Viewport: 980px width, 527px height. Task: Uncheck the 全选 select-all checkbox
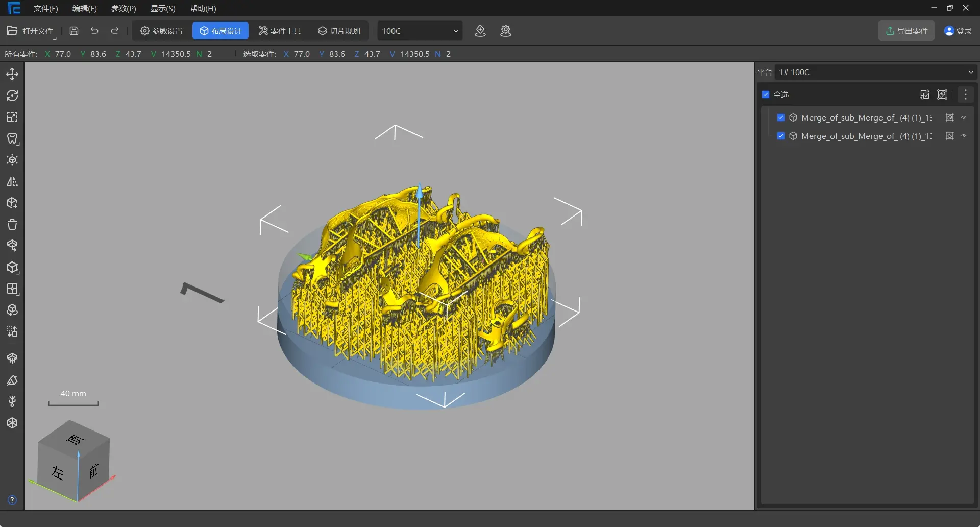coord(766,94)
